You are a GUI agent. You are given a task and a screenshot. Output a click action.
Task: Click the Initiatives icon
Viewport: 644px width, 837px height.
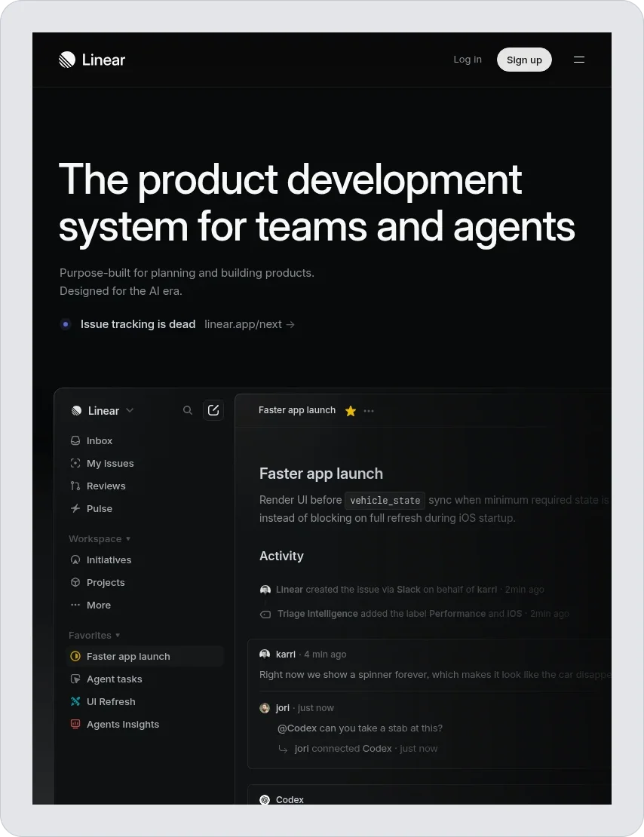[75, 560]
